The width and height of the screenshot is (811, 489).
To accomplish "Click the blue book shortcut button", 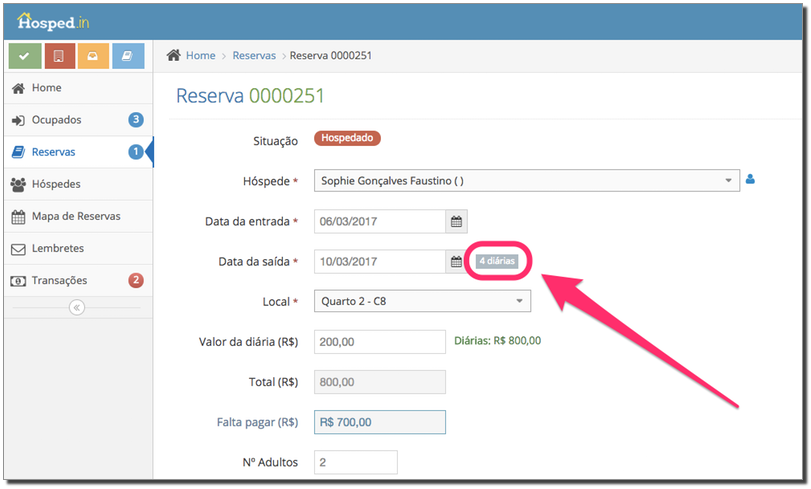I will tap(128, 56).
